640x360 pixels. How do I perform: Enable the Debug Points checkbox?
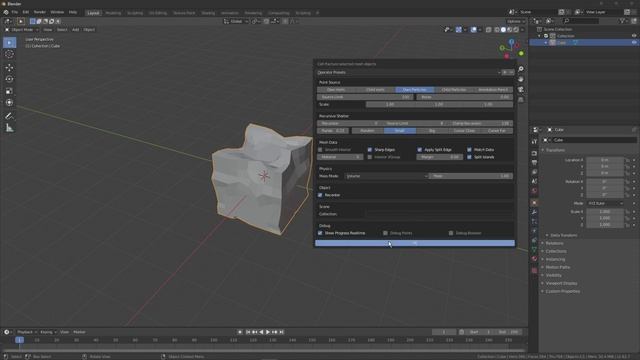pyautogui.click(x=385, y=233)
